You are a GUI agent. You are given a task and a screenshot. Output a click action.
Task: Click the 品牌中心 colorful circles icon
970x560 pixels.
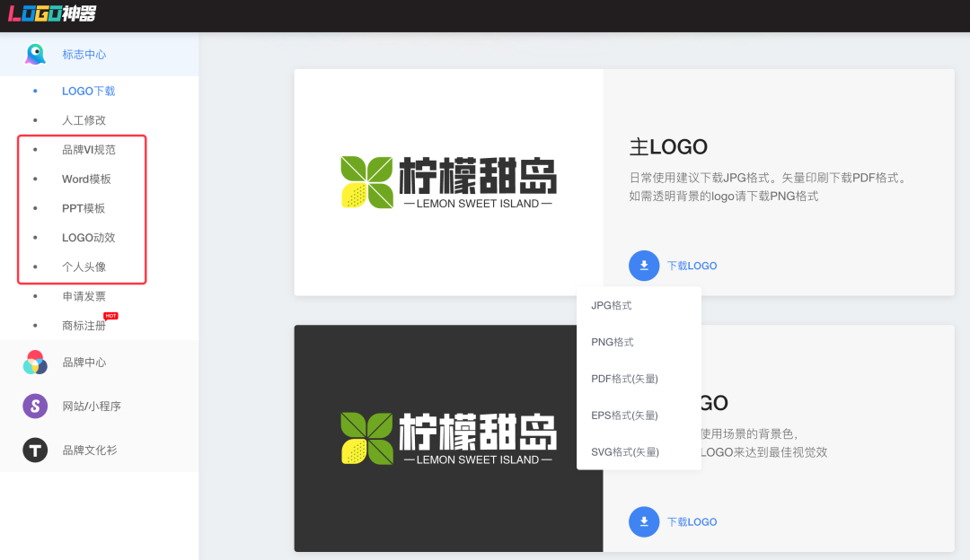[35, 363]
